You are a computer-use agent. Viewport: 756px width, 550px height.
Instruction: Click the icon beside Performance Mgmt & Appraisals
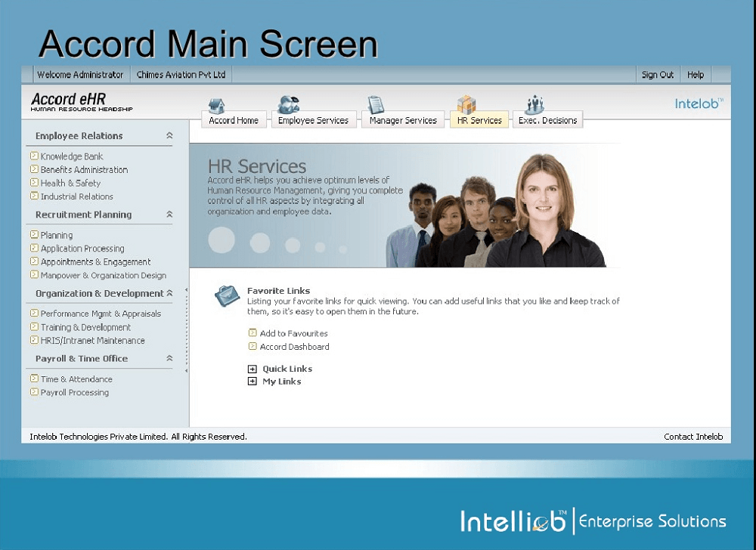(x=34, y=313)
